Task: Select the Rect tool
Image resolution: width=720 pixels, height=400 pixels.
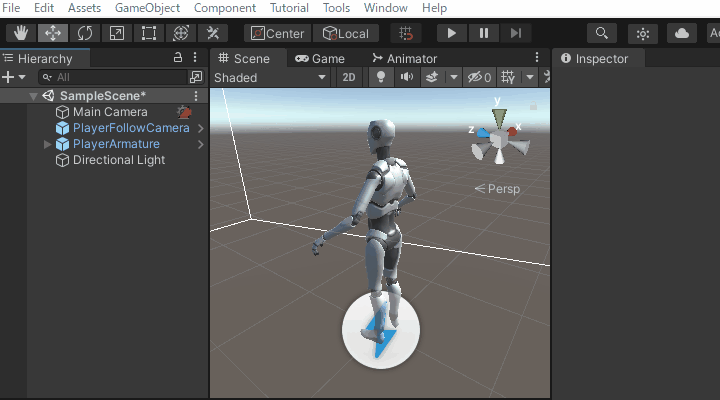Action: [148, 33]
